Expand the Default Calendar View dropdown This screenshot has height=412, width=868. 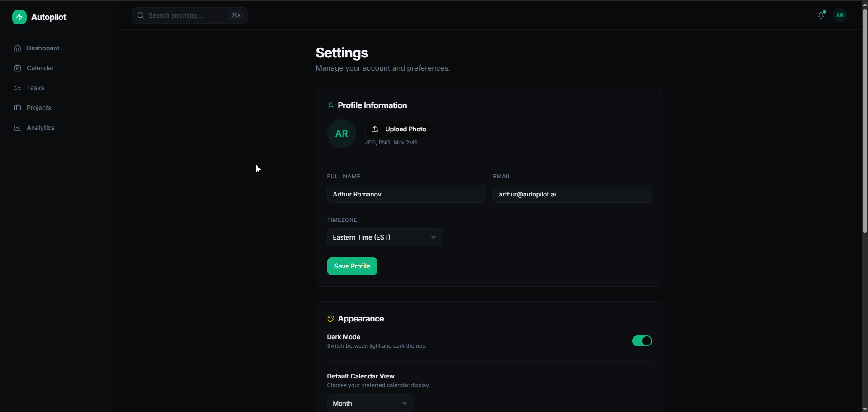(370, 403)
